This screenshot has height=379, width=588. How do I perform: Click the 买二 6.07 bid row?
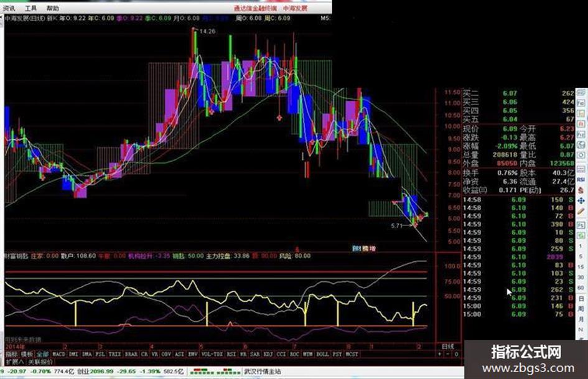pyautogui.click(x=518, y=93)
